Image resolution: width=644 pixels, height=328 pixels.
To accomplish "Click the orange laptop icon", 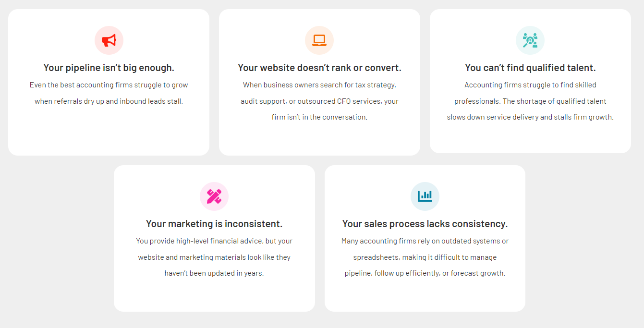I will (319, 40).
